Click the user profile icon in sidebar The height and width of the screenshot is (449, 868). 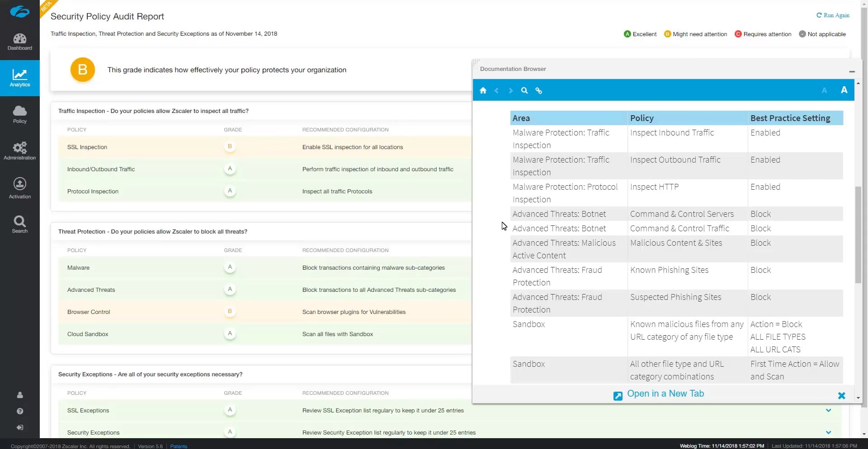pos(20,395)
